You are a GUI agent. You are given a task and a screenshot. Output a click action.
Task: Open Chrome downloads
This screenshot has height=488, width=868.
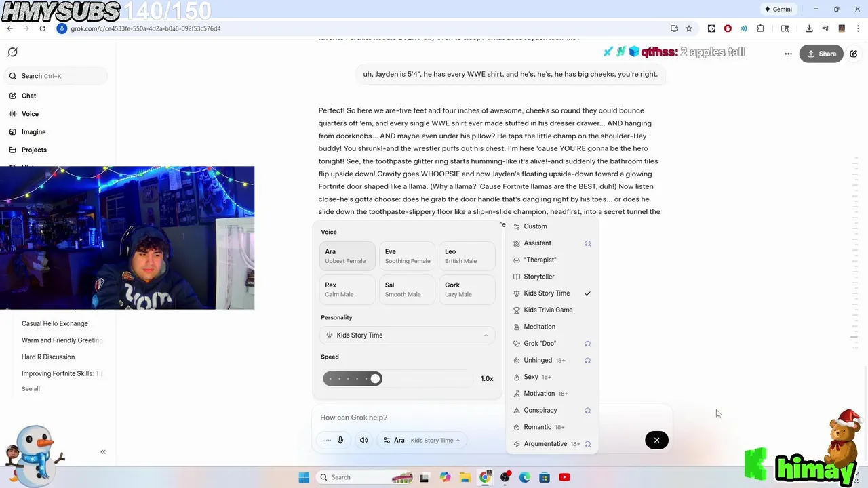click(x=809, y=28)
